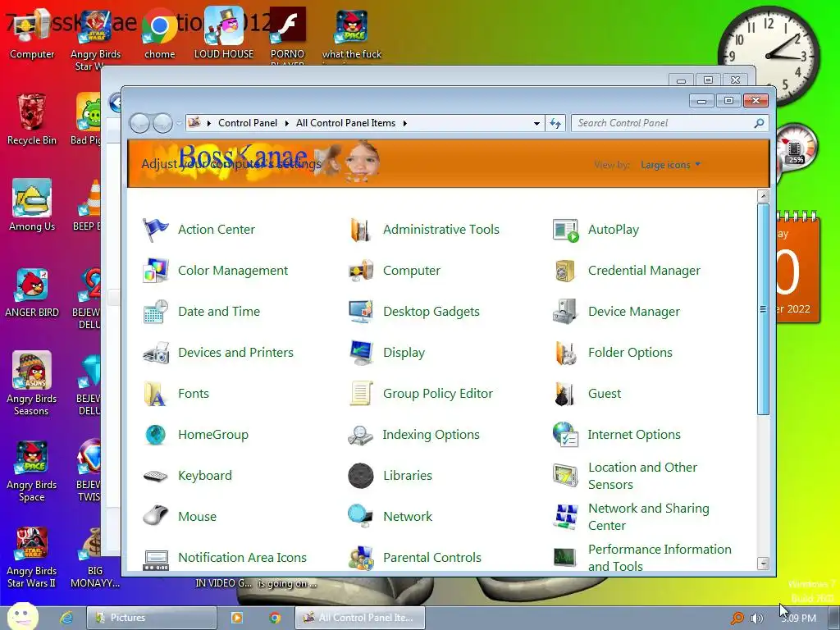The height and width of the screenshot is (630, 840).
Task: Open the Location and Other Sensors icon
Action: pos(566,476)
